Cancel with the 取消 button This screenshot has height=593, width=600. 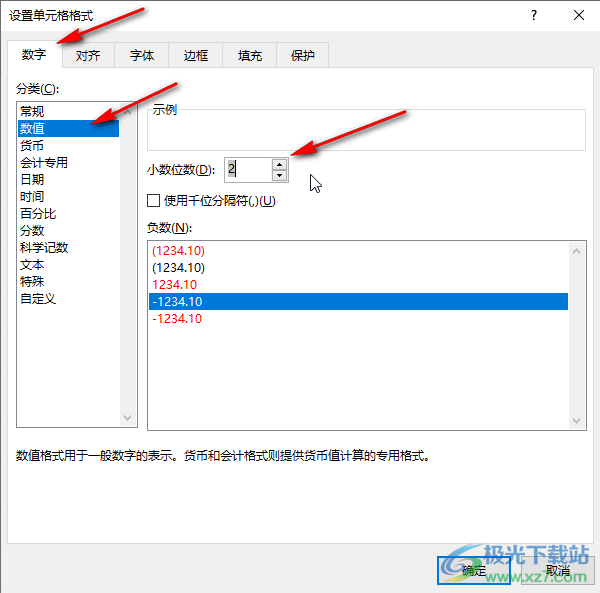pyautogui.click(x=557, y=570)
